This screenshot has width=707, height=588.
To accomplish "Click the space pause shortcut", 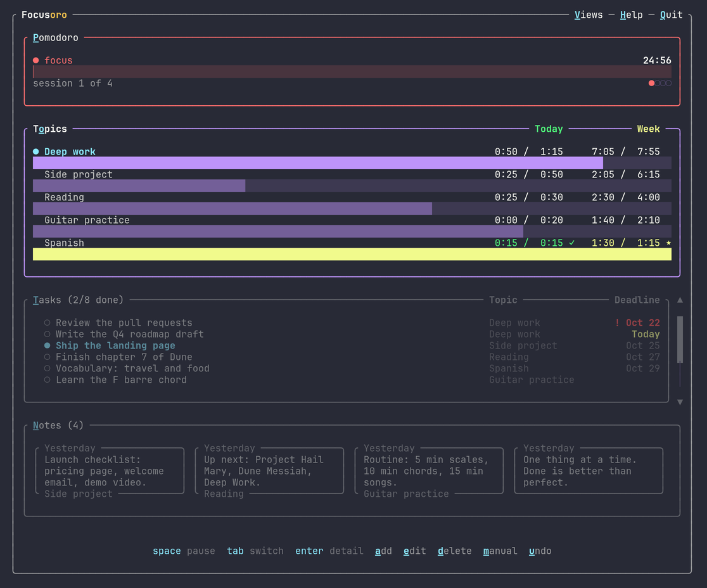I will [x=184, y=551].
